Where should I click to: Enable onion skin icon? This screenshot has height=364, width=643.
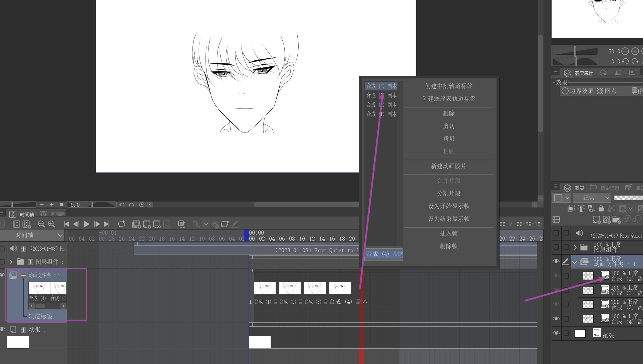(182, 224)
